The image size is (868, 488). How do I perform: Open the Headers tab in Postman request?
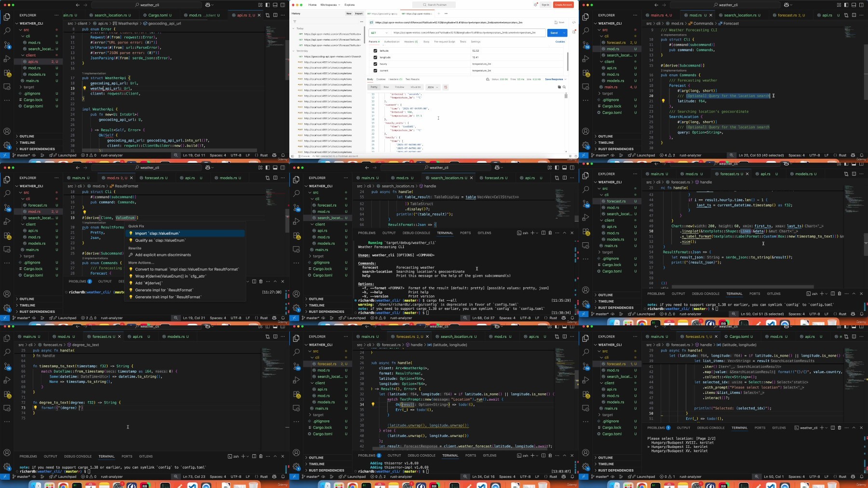point(411,42)
